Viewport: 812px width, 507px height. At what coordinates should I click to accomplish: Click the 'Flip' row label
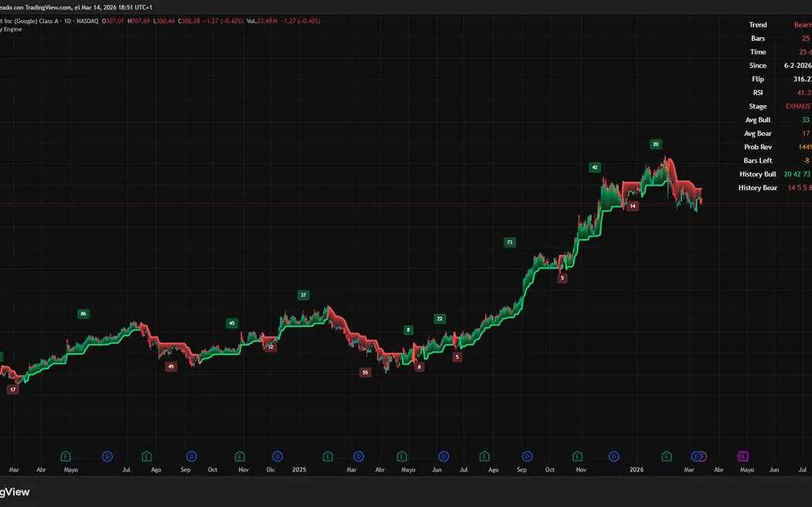[758, 79]
